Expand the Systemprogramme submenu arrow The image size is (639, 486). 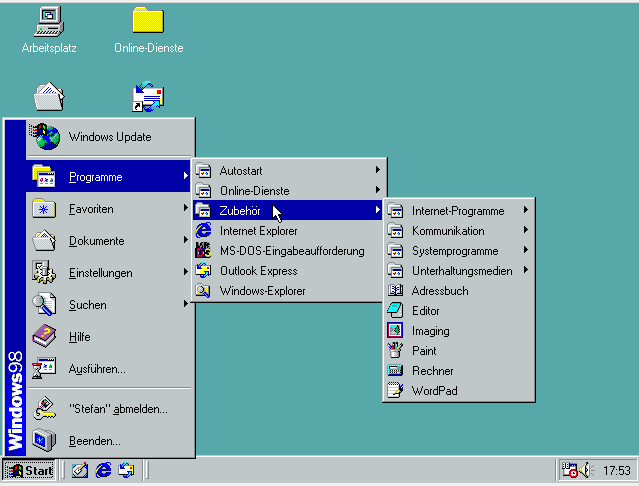pyautogui.click(x=526, y=250)
